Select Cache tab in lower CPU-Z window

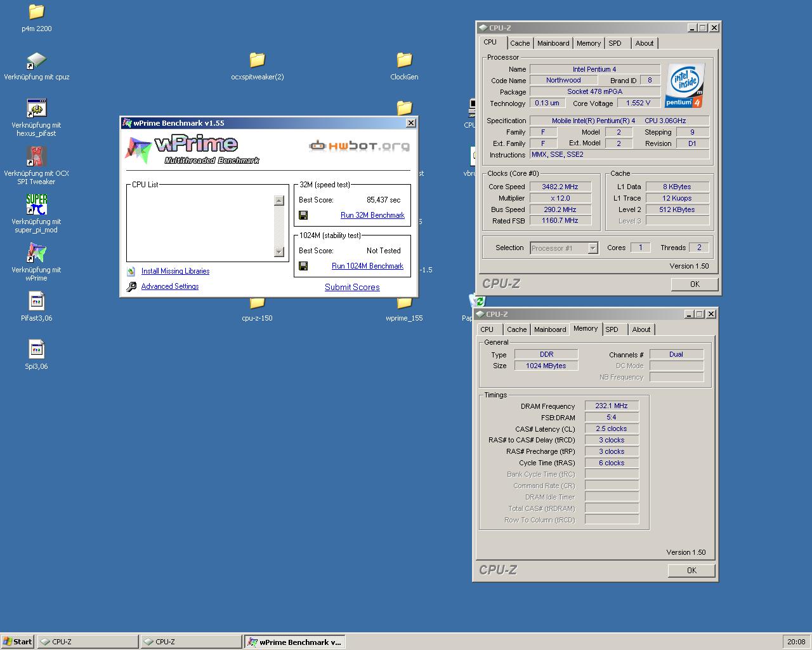coord(516,329)
